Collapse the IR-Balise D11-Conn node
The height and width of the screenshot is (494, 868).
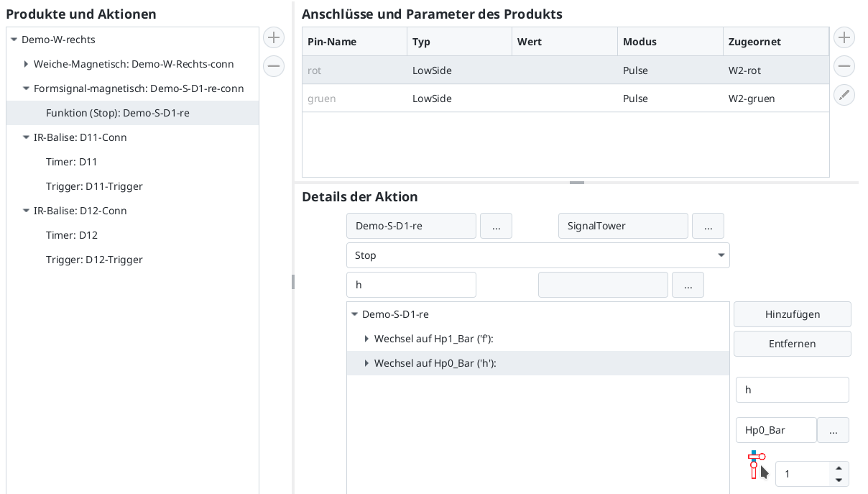(x=26, y=137)
